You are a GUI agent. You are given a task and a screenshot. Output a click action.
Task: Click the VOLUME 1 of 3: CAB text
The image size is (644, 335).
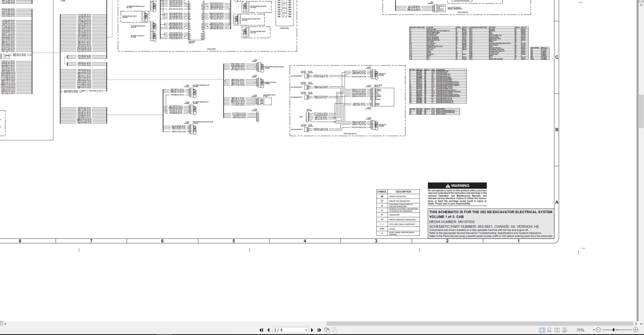446,217
